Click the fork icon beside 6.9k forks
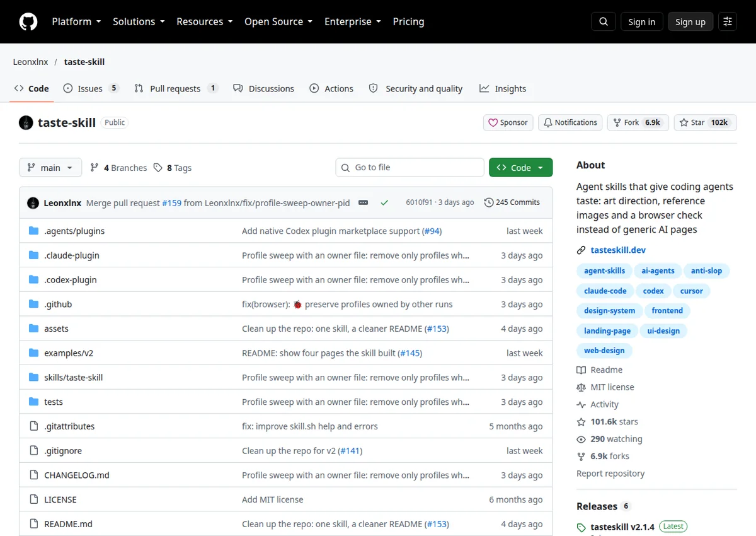The width and height of the screenshot is (756, 536). [x=581, y=457]
